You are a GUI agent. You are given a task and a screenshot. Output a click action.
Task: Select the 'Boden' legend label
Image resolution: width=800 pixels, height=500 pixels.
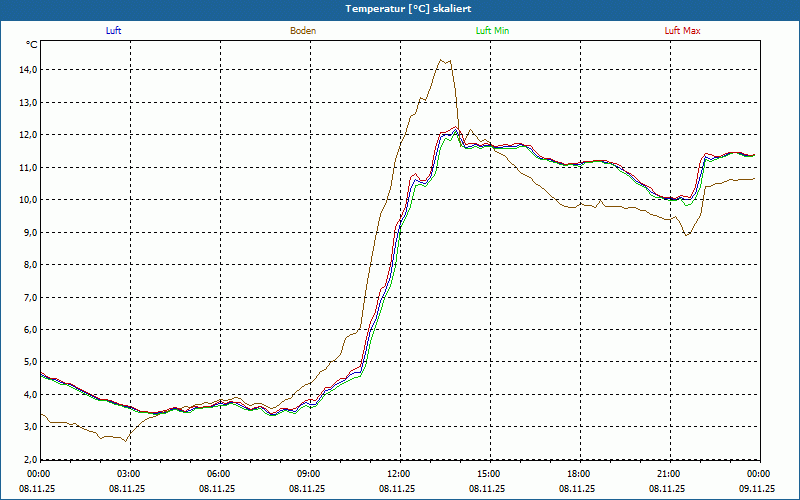(303, 31)
